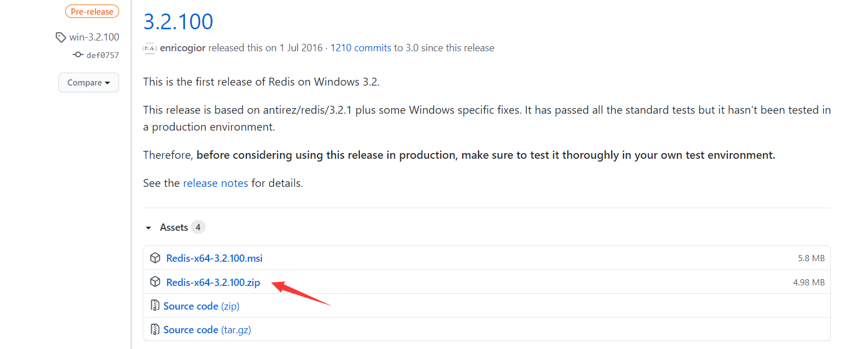Click the tag icon beside win-3.2.100

coord(61,37)
